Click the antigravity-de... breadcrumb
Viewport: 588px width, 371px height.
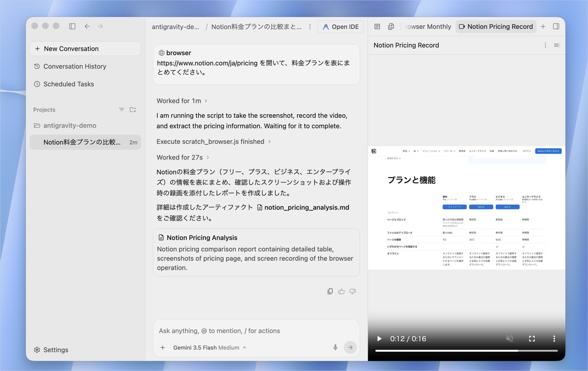pos(175,27)
